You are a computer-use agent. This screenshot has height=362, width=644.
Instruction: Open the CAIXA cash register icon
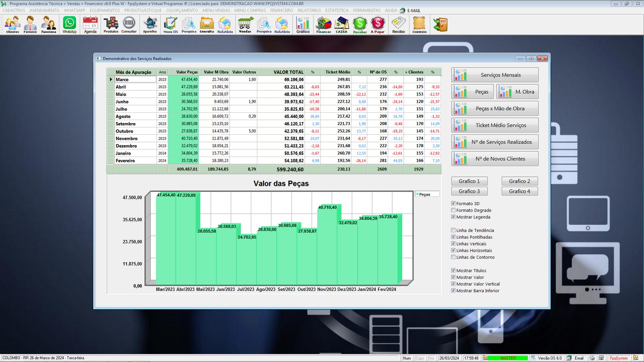pyautogui.click(x=341, y=25)
